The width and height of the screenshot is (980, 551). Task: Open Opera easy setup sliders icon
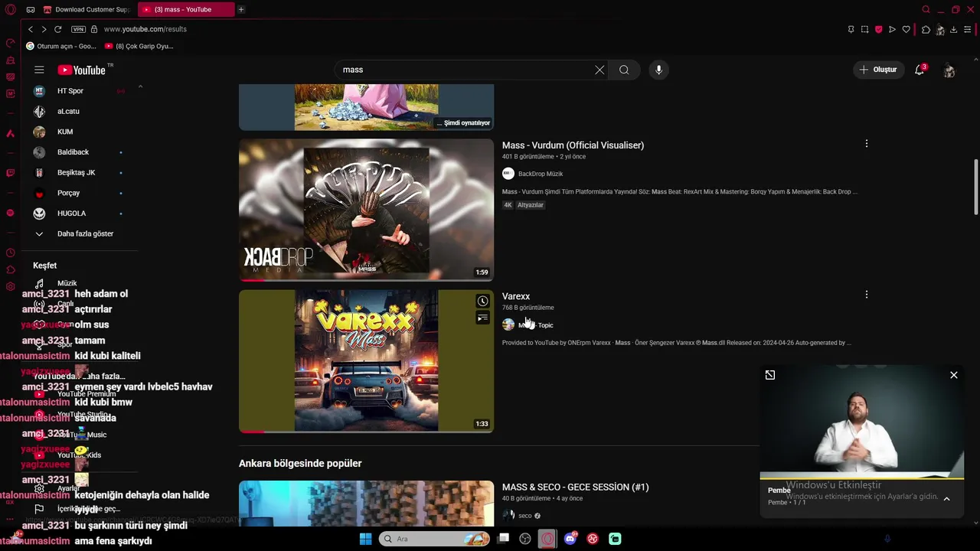pyautogui.click(x=968, y=29)
